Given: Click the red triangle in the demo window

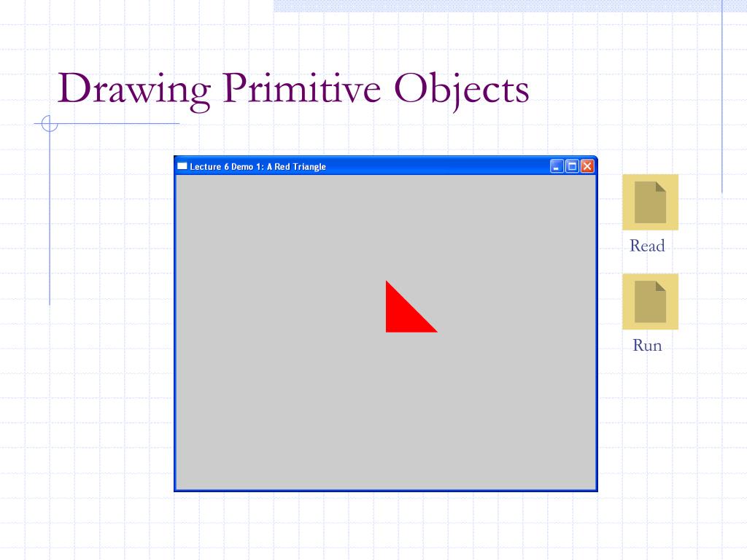Looking at the screenshot, I should 403,315.
